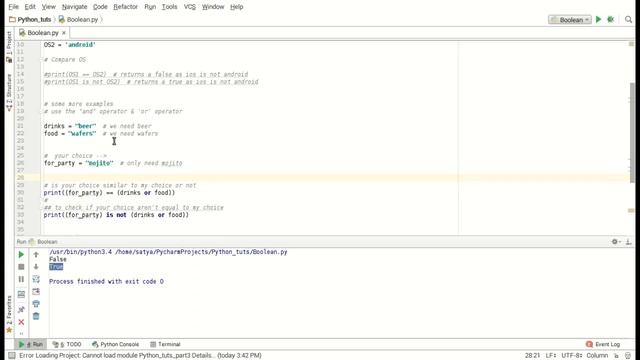Toggle scroll-to-end icon in Run console
The width and height of the screenshot is (640, 360).
tap(36, 291)
